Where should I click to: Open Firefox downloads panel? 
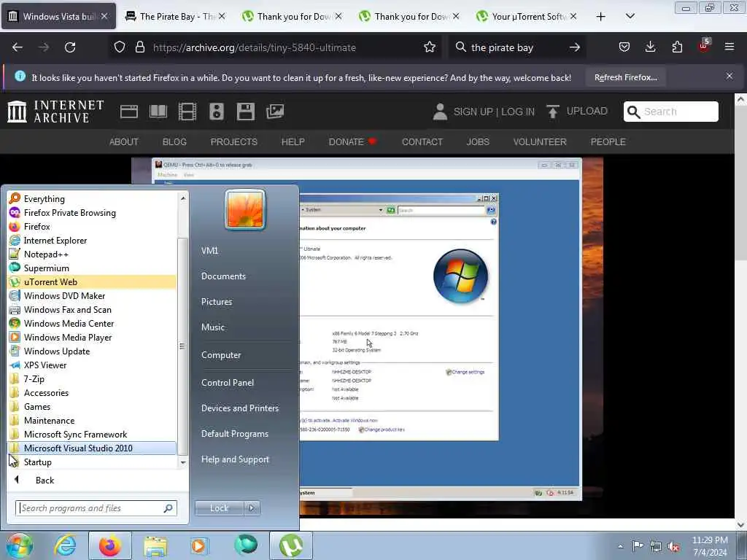[x=650, y=47]
